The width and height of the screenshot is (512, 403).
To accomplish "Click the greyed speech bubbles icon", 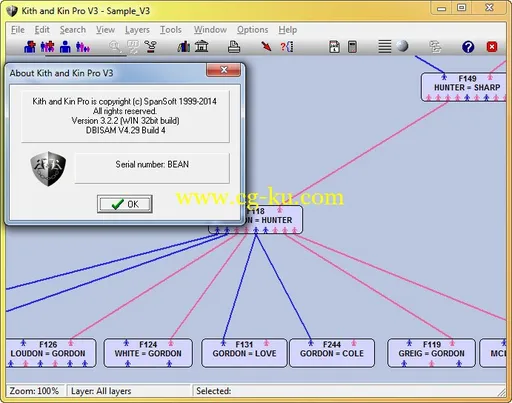I will (x=133, y=47).
